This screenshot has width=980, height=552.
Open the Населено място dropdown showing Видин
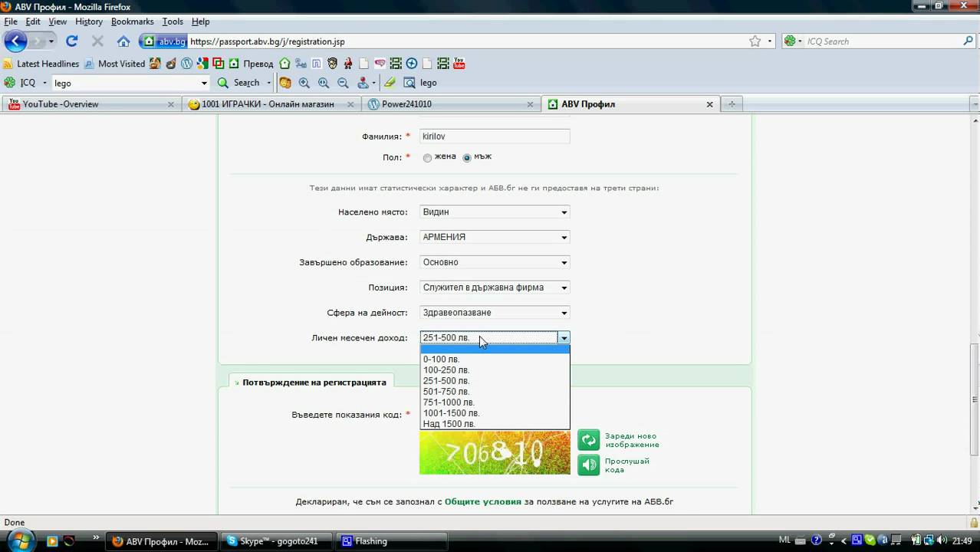pyautogui.click(x=495, y=212)
